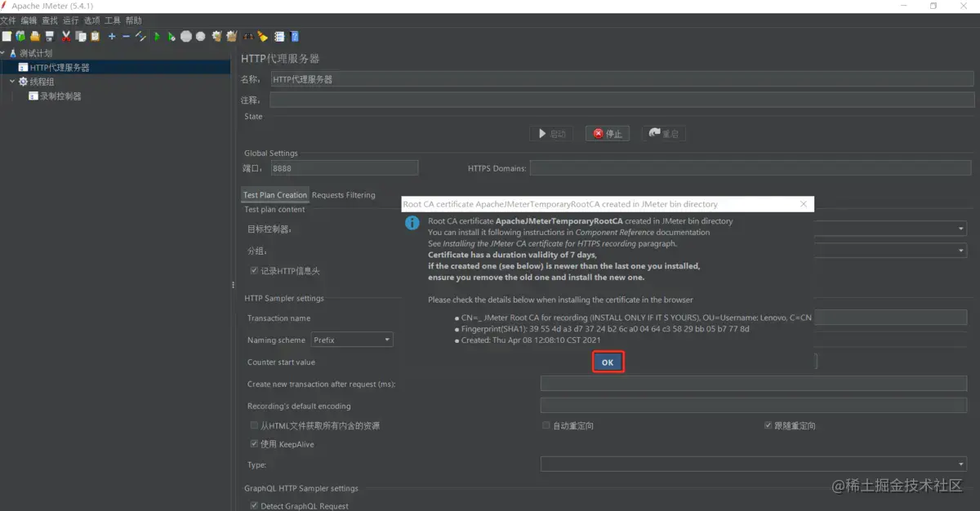
Task: Click 'Certificate has a duration validity of 7 days' text
Action: point(512,255)
